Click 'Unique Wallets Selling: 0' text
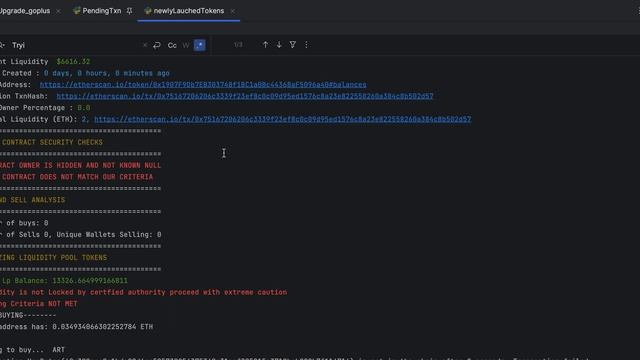The image size is (640, 360). coord(109,235)
